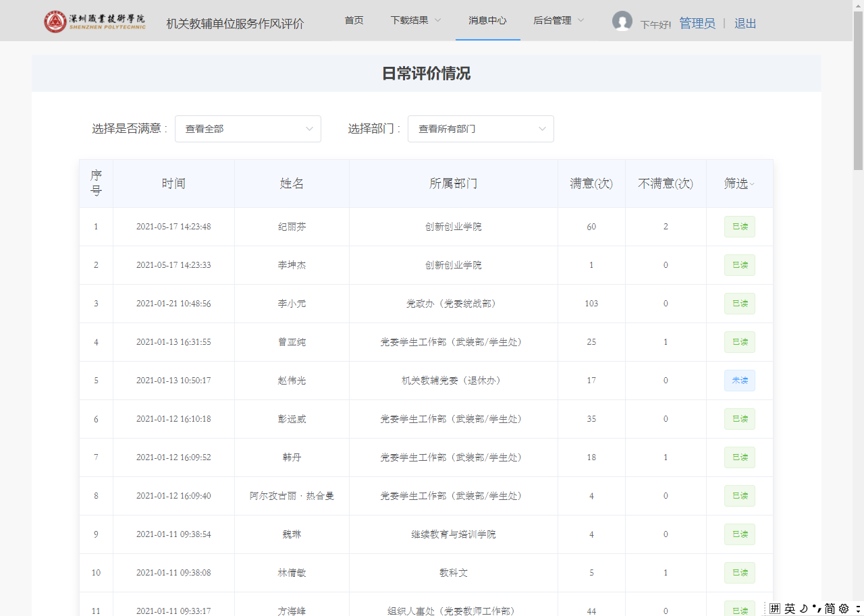Viewport: 864px width, 616px height.
Task: Click 已读 tag for 彭远威
Action: coord(740,419)
